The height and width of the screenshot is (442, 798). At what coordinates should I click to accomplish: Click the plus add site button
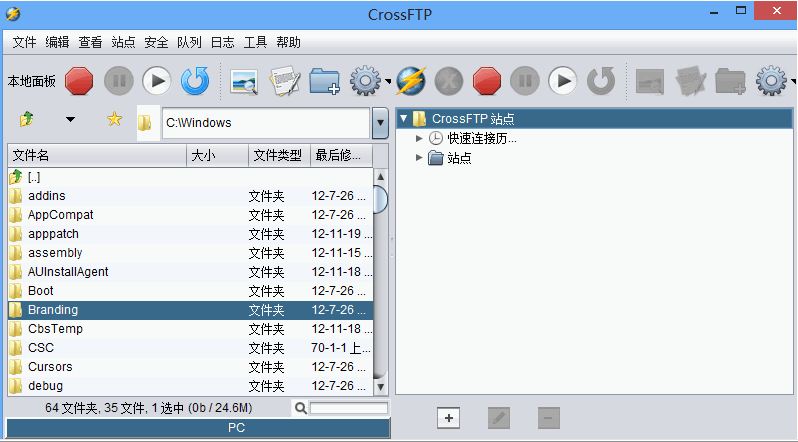(x=449, y=418)
